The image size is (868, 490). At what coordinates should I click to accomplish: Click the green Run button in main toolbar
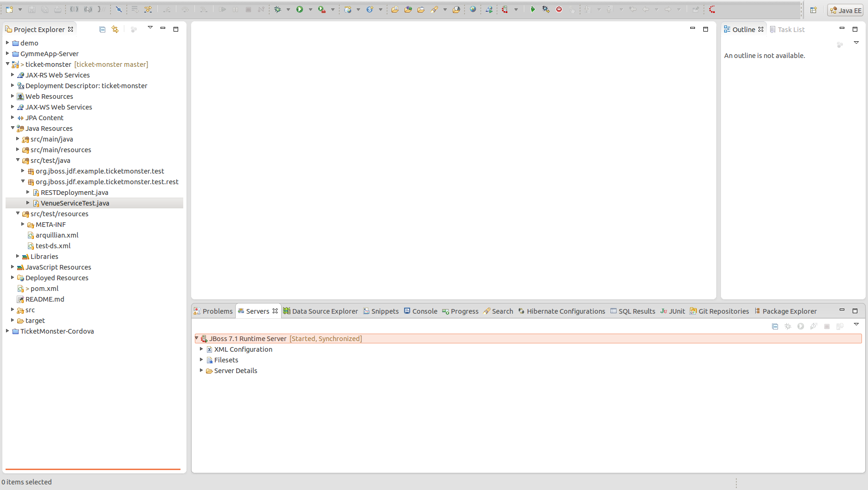pyautogui.click(x=300, y=9)
